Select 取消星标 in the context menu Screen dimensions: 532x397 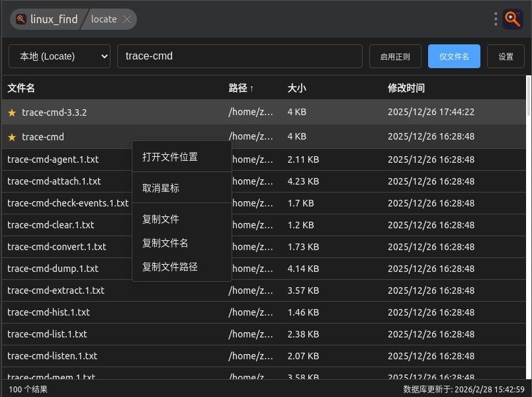(161, 188)
